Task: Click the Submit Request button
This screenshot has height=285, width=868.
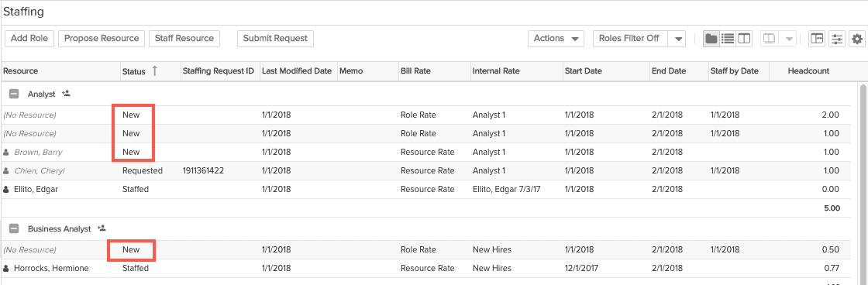Action: point(276,38)
